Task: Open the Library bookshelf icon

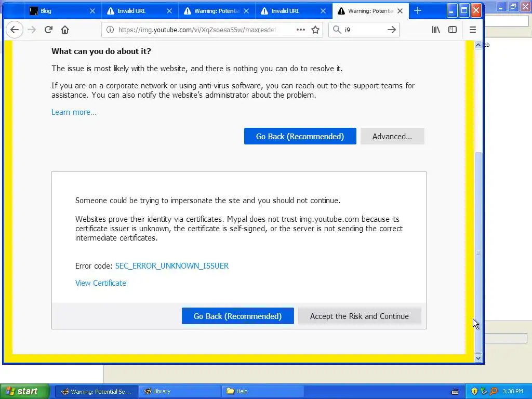Action: pos(436,30)
